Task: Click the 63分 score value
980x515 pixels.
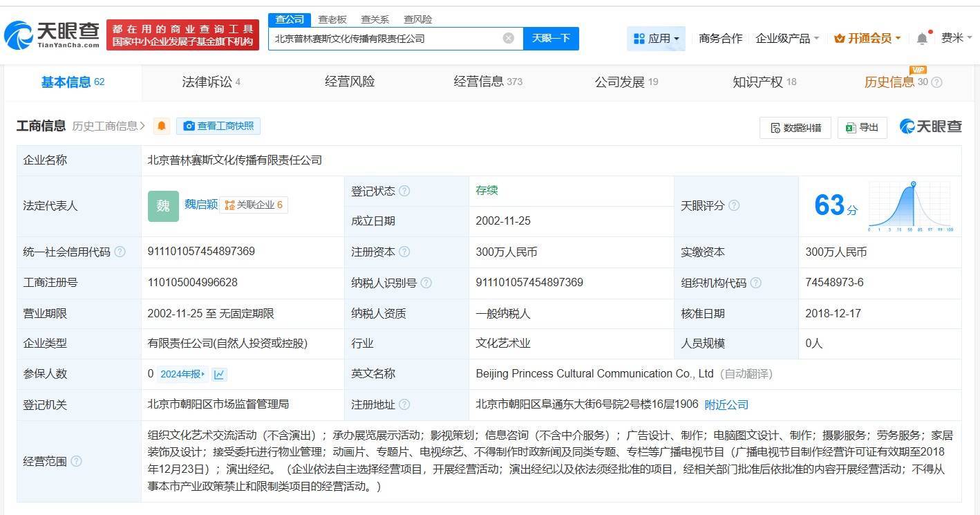Action: point(836,205)
